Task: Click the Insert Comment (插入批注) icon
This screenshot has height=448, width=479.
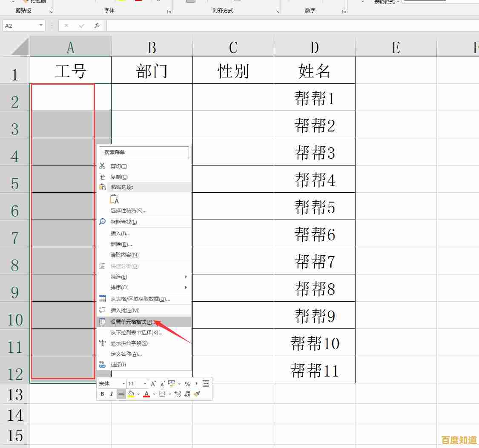Action: (102, 310)
